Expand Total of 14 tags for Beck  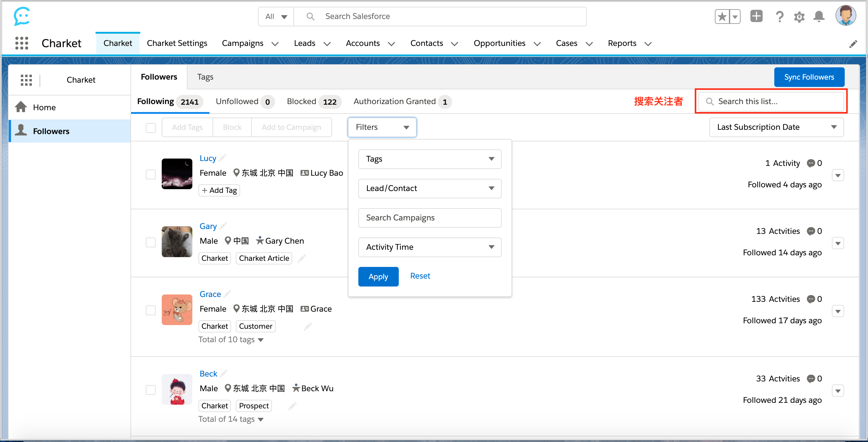coord(231,419)
